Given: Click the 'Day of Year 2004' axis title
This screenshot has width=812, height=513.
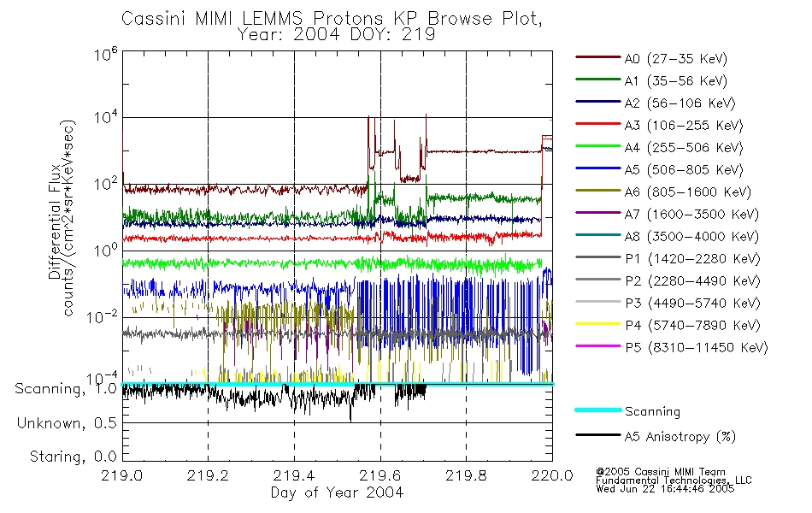Looking at the screenshot, I should (x=337, y=492).
